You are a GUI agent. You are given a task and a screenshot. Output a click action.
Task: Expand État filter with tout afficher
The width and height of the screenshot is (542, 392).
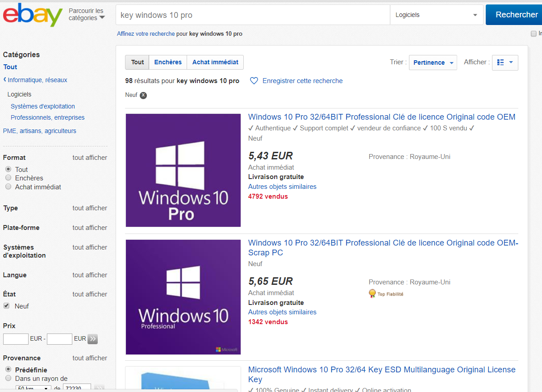click(90, 294)
